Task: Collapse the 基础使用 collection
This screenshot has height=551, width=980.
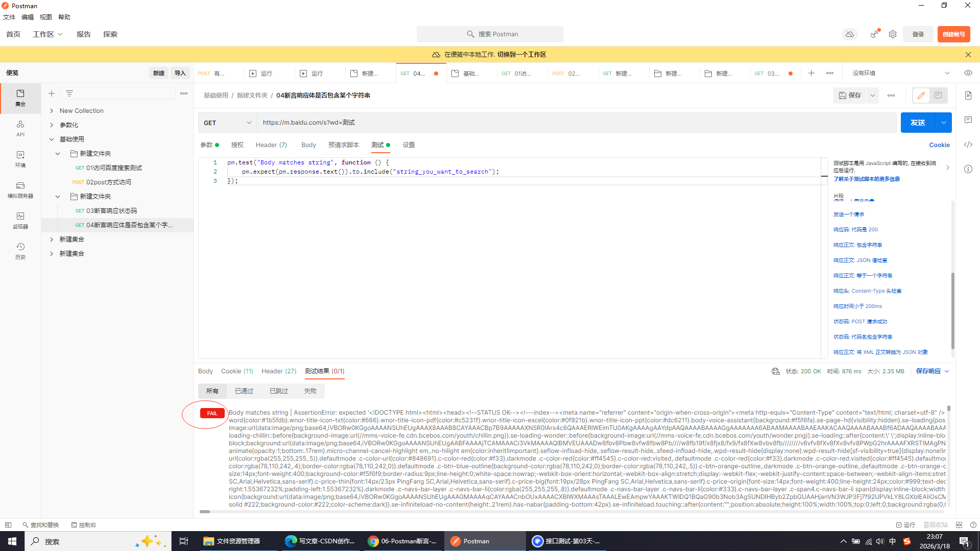Action: (52, 139)
